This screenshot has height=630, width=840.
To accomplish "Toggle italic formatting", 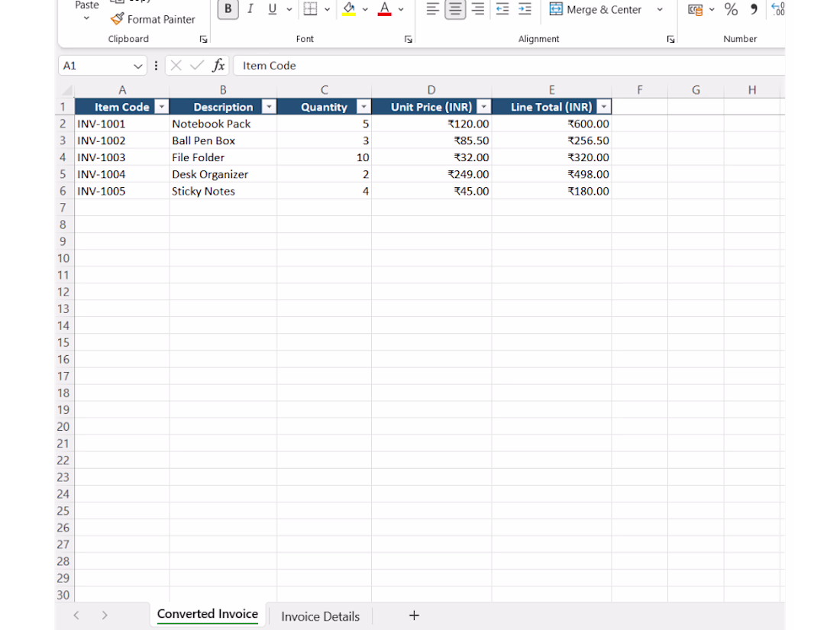I will [x=250, y=9].
